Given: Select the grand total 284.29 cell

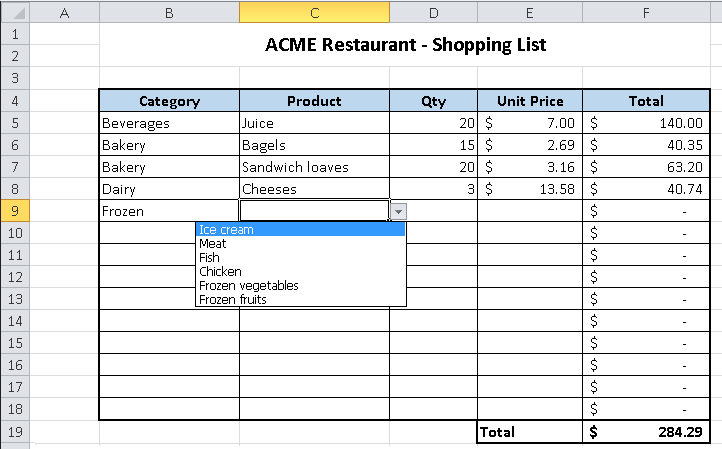Looking at the screenshot, I should pyautogui.click(x=646, y=432).
